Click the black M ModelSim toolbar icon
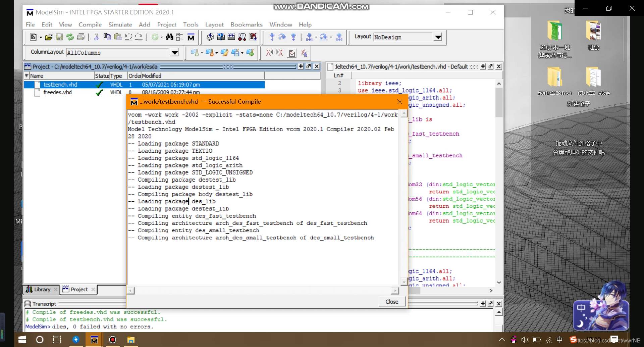 (x=191, y=37)
